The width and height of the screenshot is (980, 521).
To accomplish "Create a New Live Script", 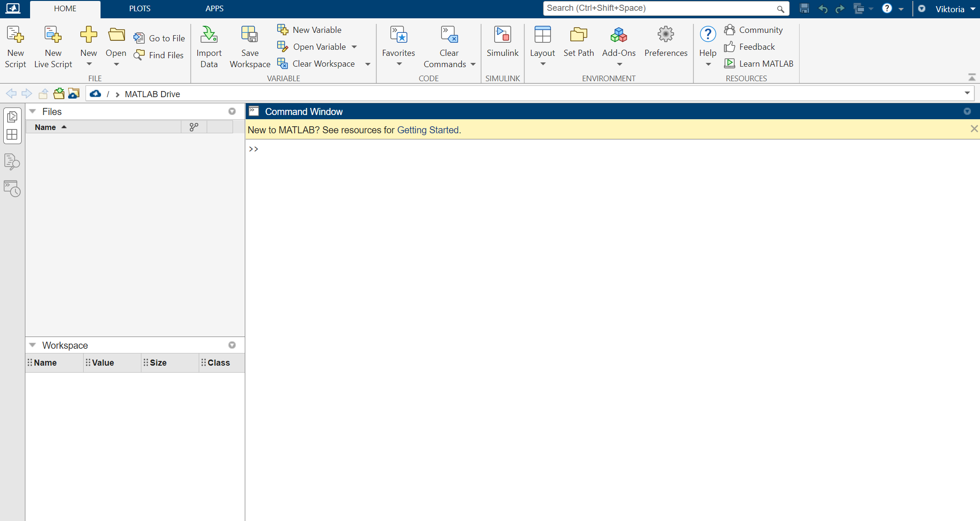I will 53,47.
